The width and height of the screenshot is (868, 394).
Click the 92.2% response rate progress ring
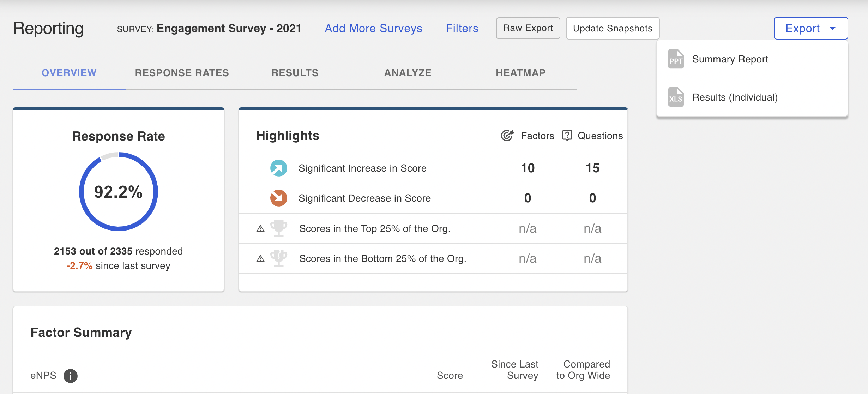point(119,192)
